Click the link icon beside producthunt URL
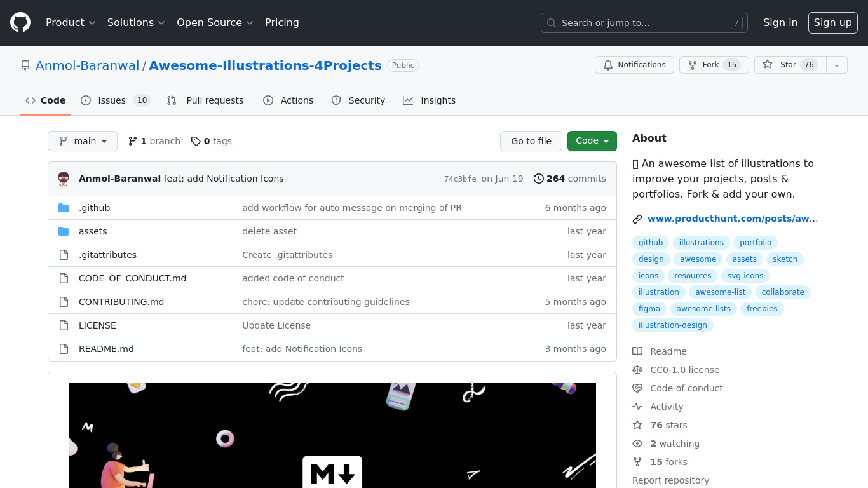This screenshot has height=488, width=868. 637,219
